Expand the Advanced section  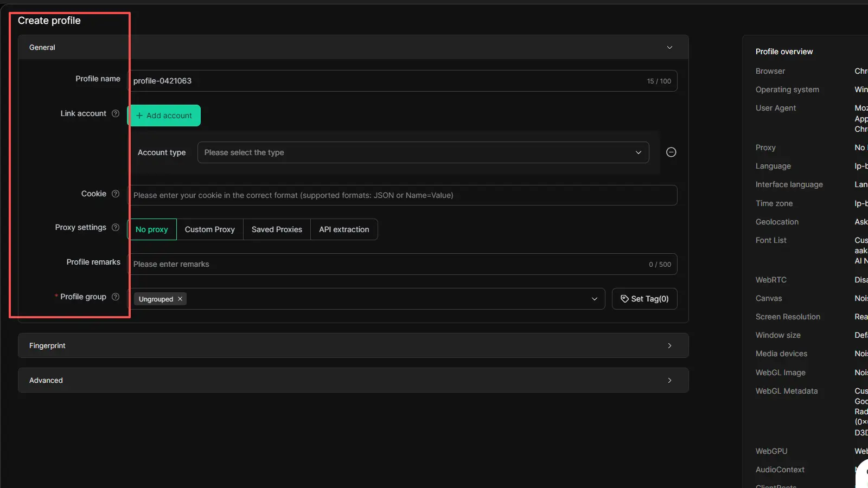[669, 380]
